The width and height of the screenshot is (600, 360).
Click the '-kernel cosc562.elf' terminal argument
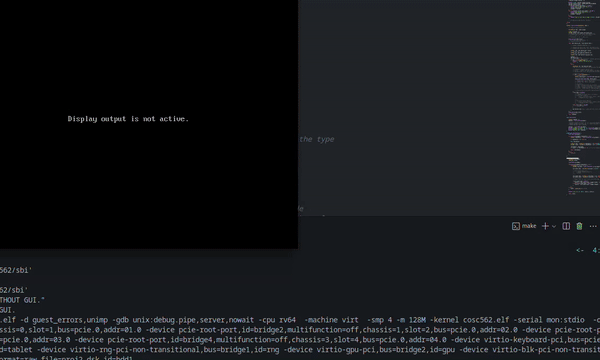click(x=470, y=320)
